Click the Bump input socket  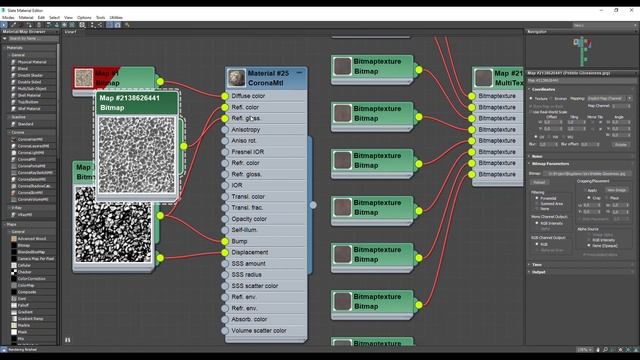[225, 241]
